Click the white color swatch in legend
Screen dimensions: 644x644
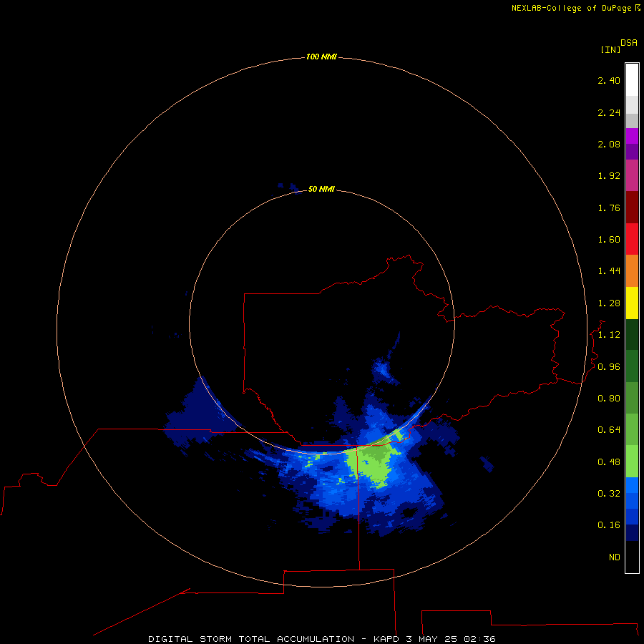point(632,80)
